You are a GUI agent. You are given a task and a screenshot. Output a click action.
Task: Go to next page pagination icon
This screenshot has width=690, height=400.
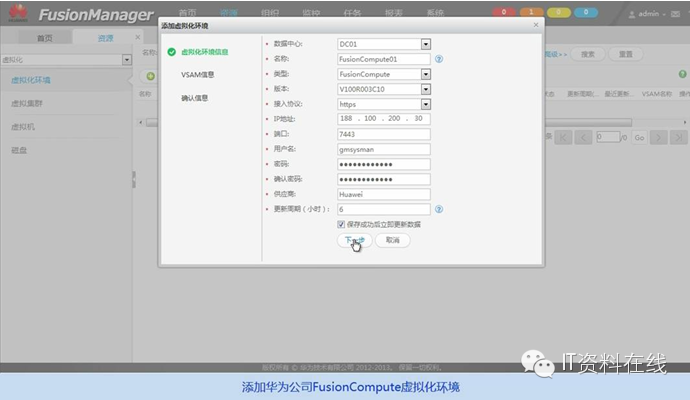[x=658, y=137]
